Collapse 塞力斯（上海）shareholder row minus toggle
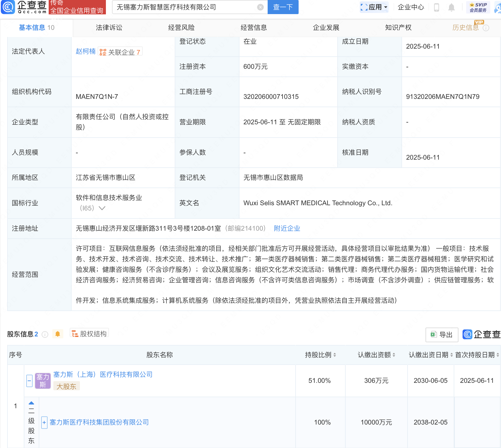Image resolution: width=501 pixels, height=448 pixels. tap(30, 381)
